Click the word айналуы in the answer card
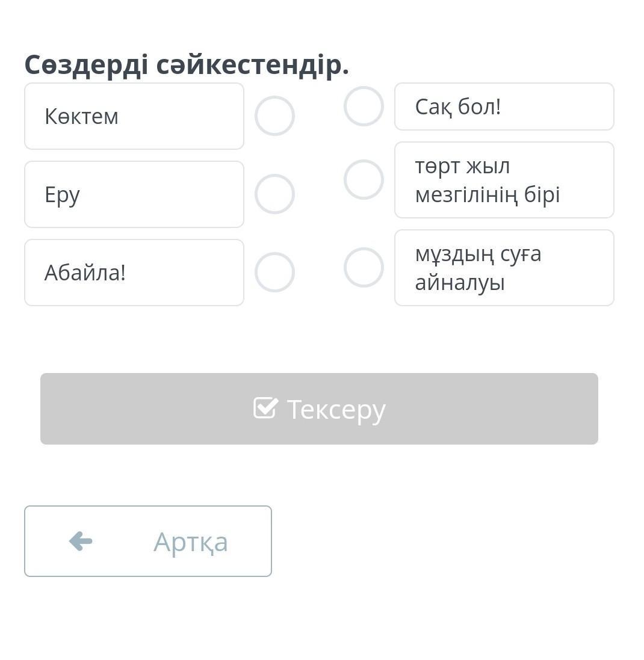Image resolution: width=644 pixels, height=660 pixels. pos(460,282)
